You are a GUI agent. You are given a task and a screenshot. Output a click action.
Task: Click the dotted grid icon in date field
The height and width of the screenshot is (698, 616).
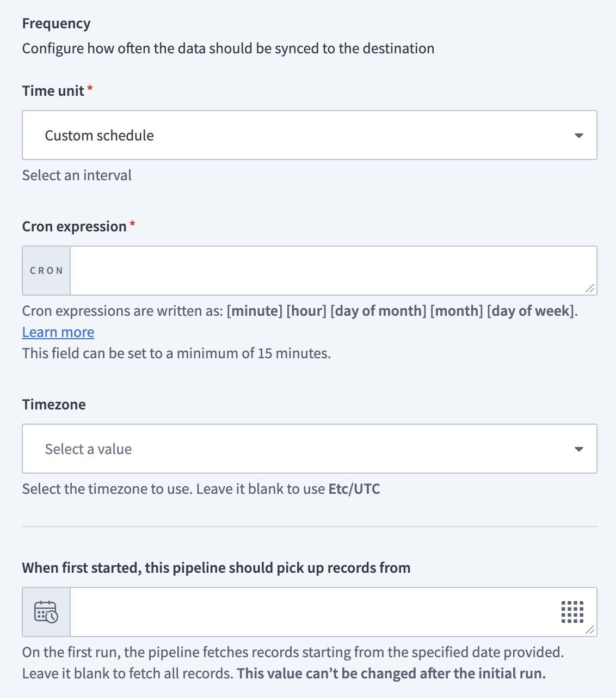(572, 612)
